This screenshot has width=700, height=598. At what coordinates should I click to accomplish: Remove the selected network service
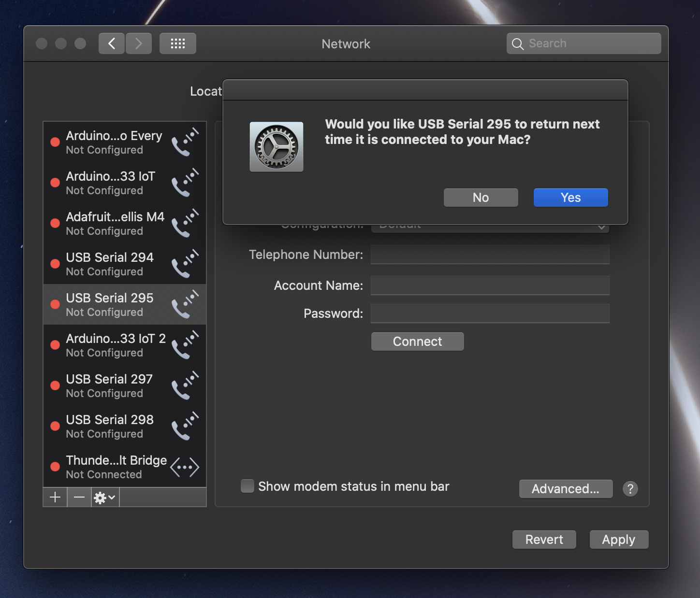[79, 497]
